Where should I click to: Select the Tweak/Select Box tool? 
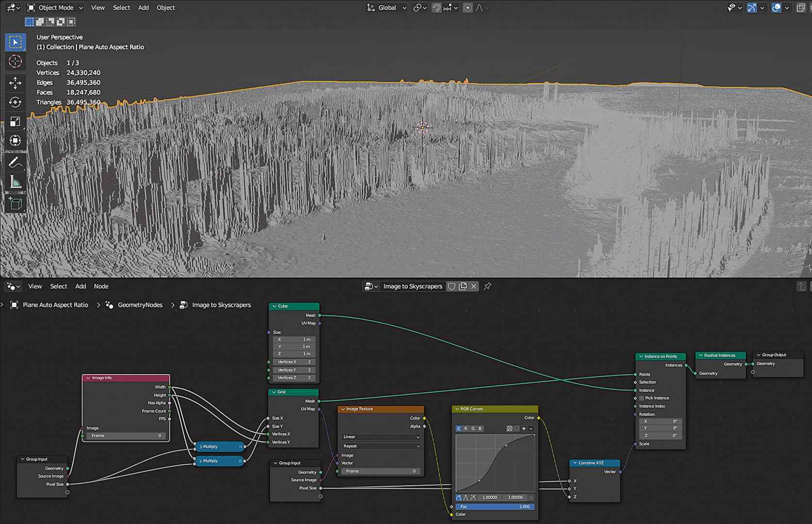[16, 42]
